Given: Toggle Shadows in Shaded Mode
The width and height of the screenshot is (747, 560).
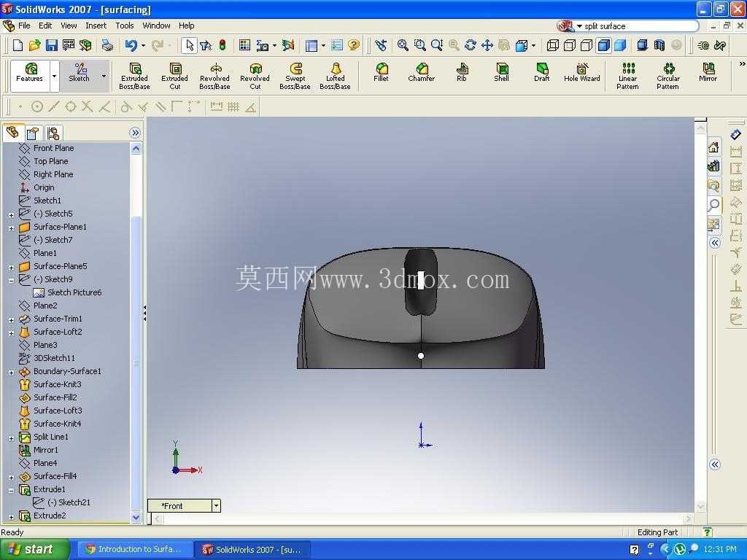Looking at the screenshot, I should pyautogui.click(x=642, y=45).
